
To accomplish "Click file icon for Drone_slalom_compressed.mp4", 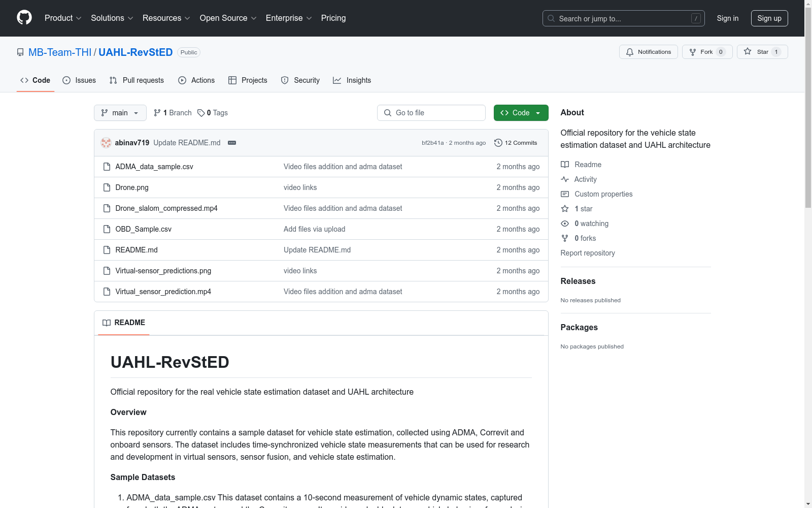I will click(x=107, y=208).
